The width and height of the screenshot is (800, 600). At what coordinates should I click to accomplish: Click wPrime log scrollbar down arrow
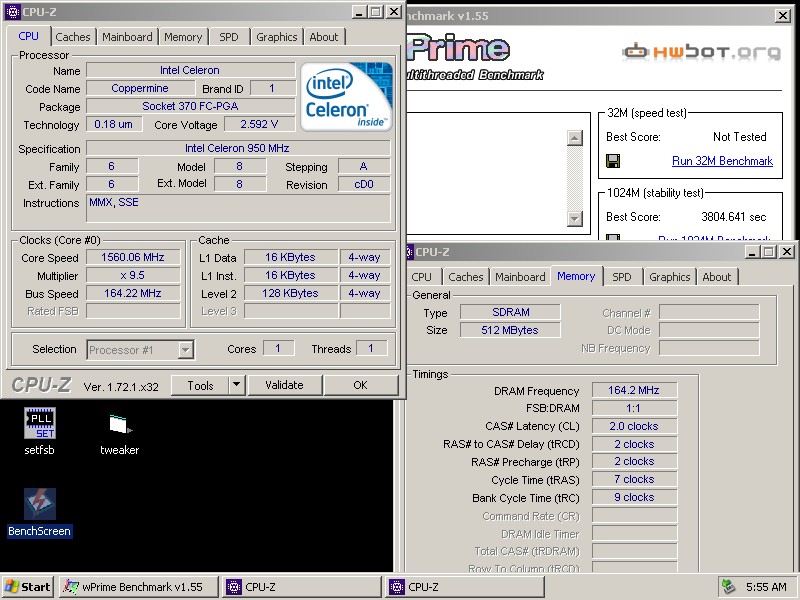pos(574,218)
